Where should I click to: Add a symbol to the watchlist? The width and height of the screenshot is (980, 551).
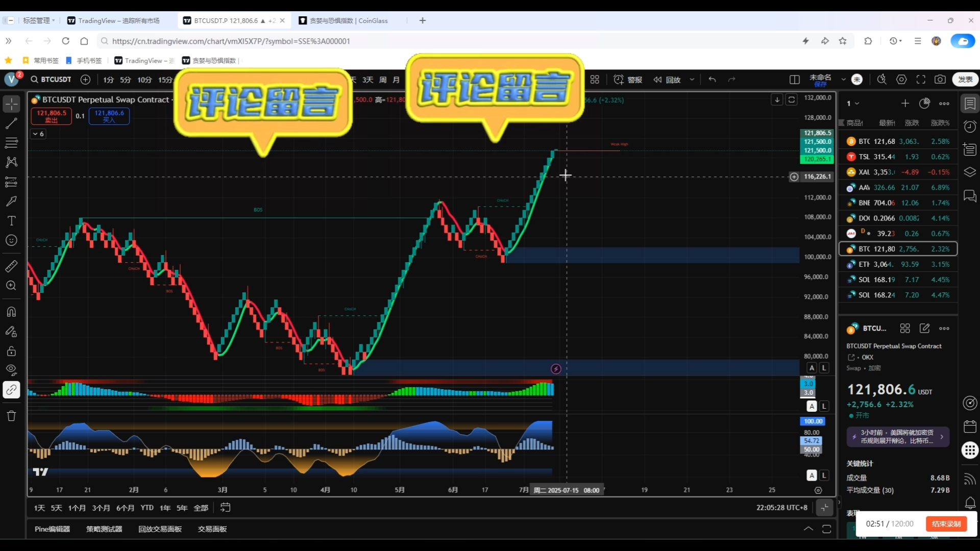tap(905, 104)
